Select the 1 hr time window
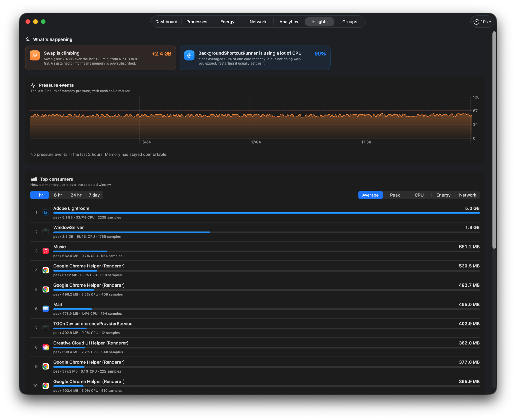Image resolution: width=516 pixels, height=420 pixels. [39, 195]
